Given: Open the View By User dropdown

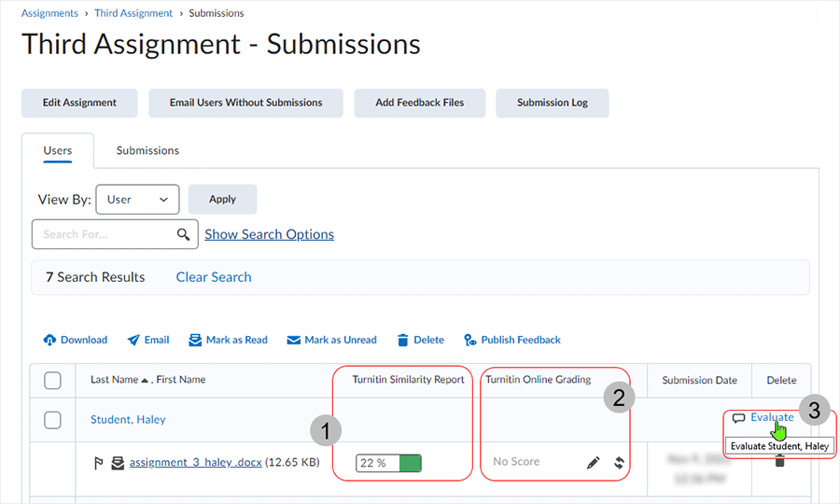Looking at the screenshot, I should 138,199.
